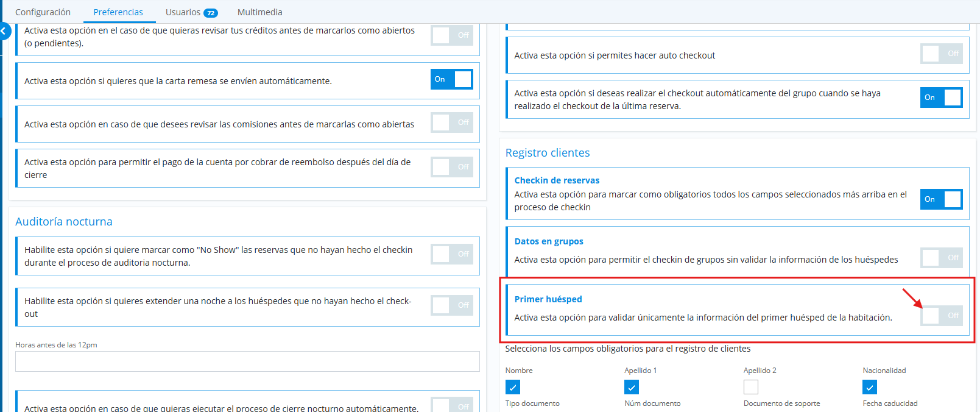Check the Apellido 2 checkbox
The height and width of the screenshot is (412, 980).
click(x=751, y=387)
